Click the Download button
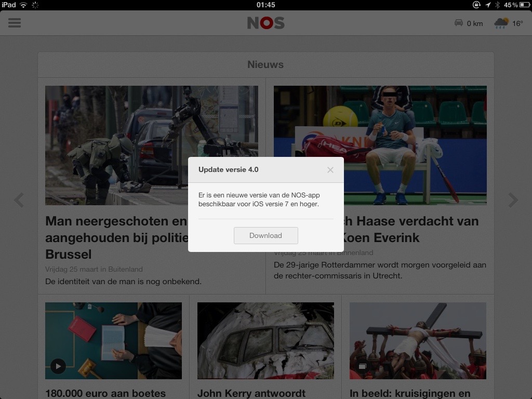The width and height of the screenshot is (532, 399). [265, 235]
